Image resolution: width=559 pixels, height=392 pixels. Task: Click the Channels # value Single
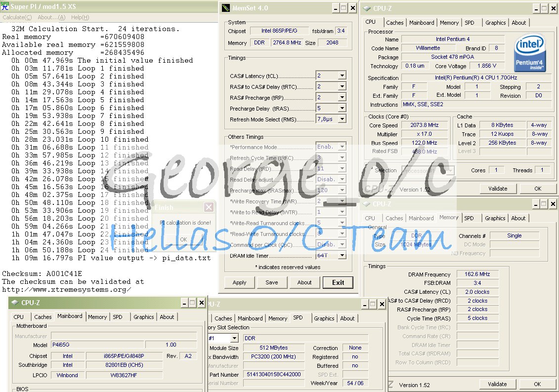click(x=514, y=235)
